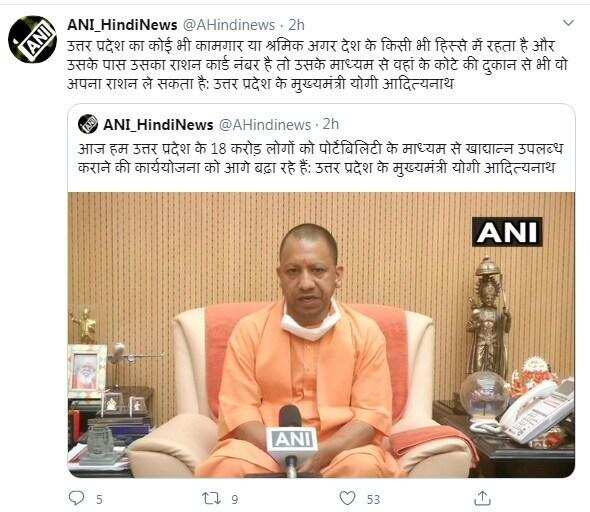View the like count number 53
The image size is (590, 512).
[373, 500]
